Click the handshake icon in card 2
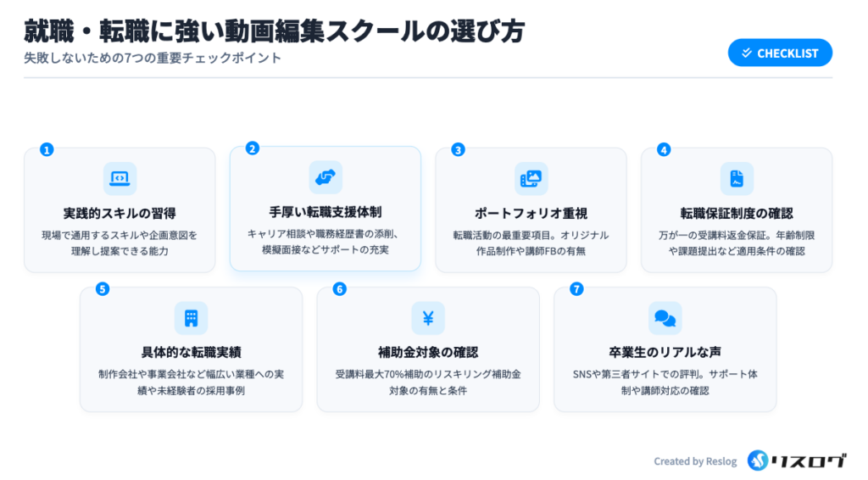This screenshot has width=868, height=480. click(325, 177)
